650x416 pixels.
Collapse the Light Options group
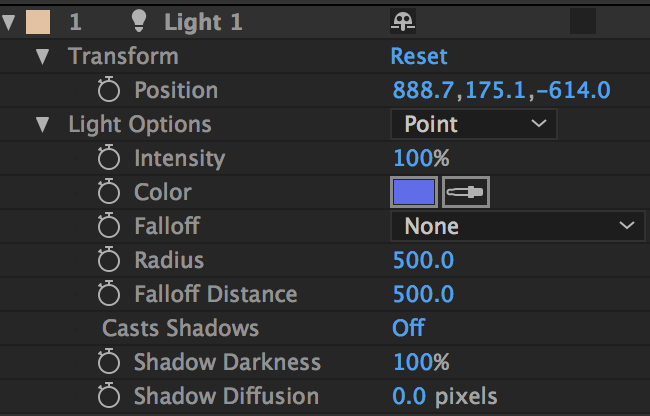click(x=42, y=124)
